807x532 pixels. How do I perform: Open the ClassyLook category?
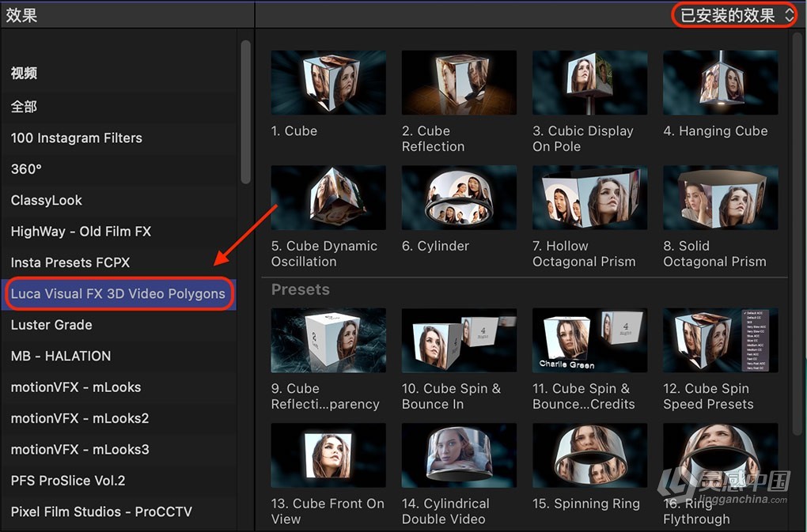[119, 200]
